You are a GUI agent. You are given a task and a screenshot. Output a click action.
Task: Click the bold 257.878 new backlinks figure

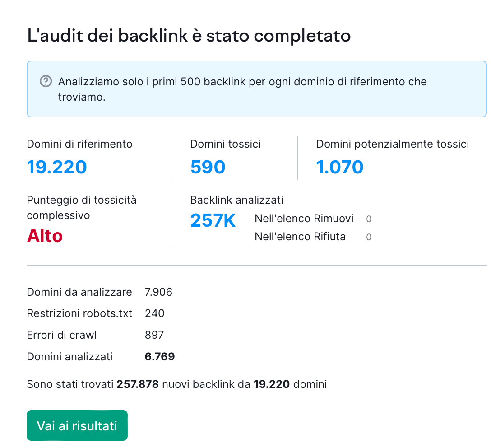(x=138, y=385)
